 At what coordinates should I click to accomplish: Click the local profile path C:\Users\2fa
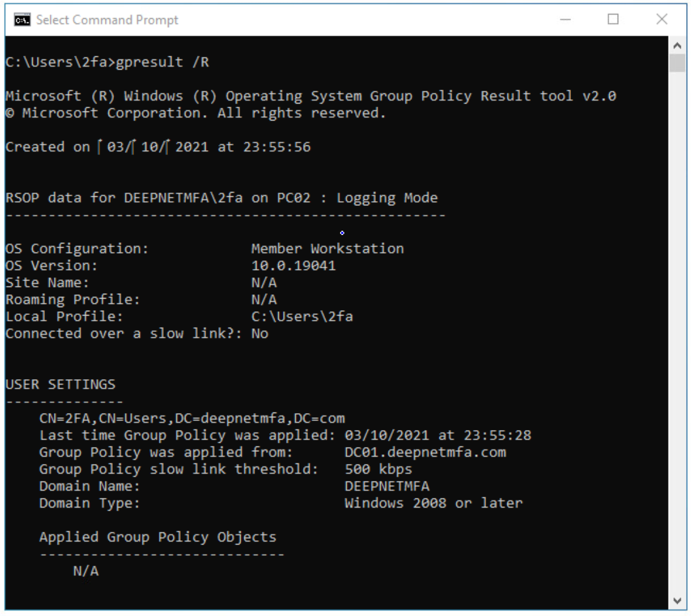(302, 316)
